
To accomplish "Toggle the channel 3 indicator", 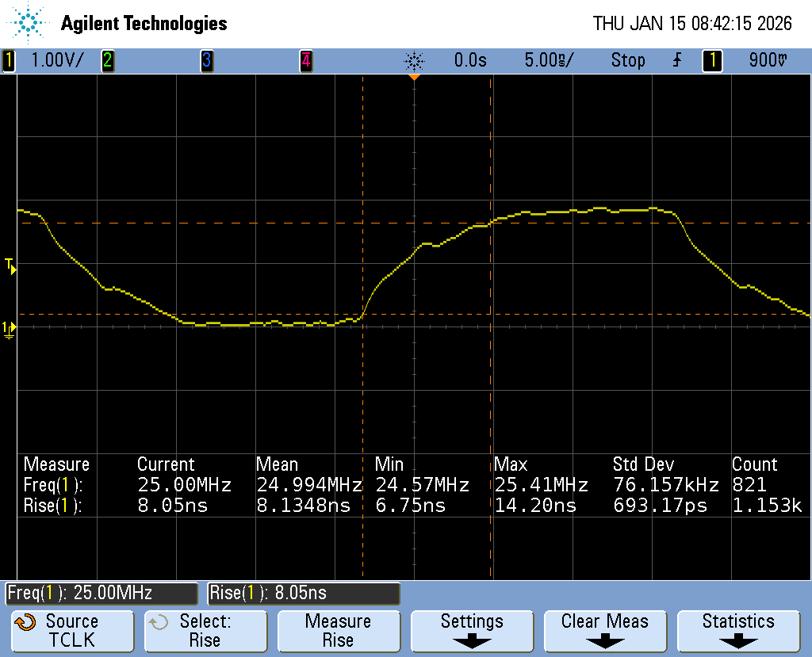I will 207,60.
